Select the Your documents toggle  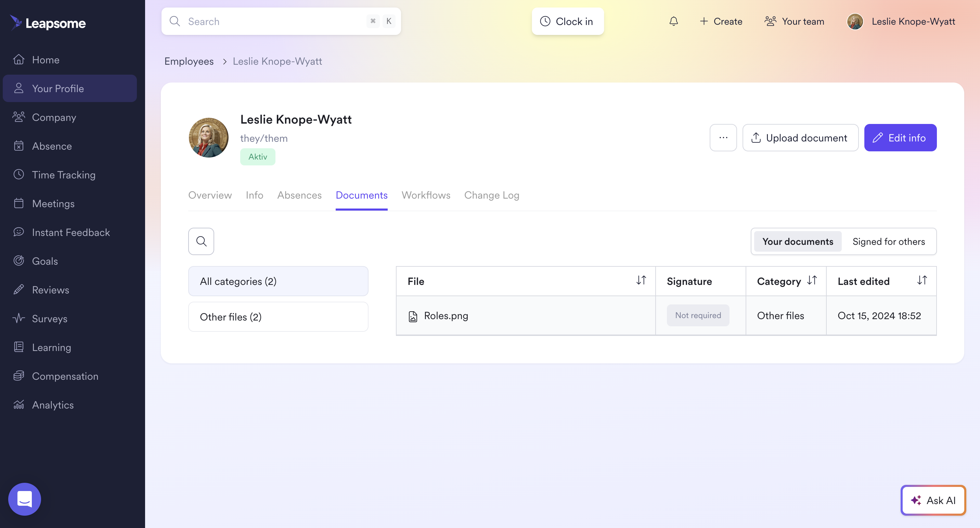[797, 241]
